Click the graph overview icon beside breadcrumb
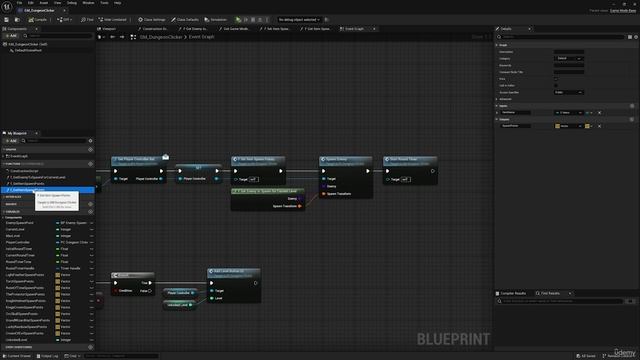Viewport: 640px width, 360px height. click(x=133, y=37)
